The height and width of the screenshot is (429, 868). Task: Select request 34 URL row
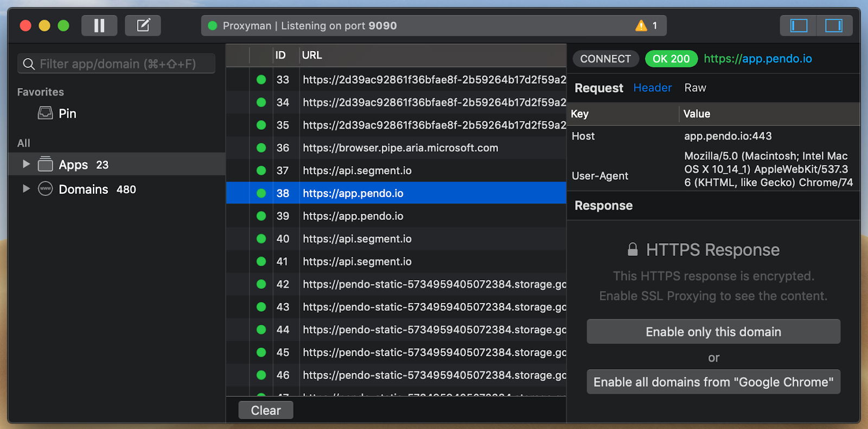(396, 102)
